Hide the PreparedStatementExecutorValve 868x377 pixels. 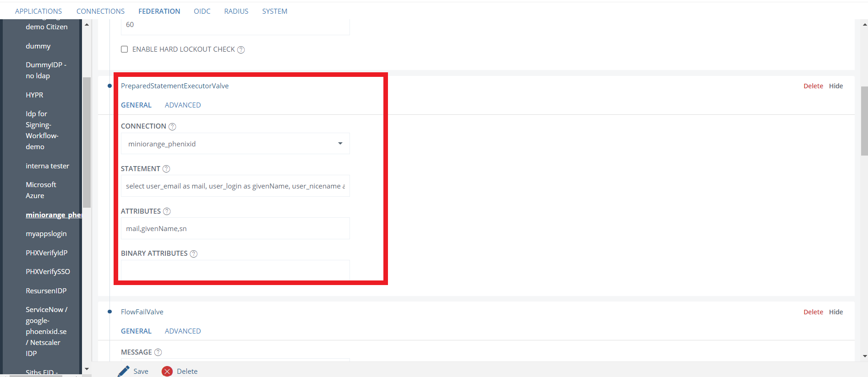(x=836, y=86)
